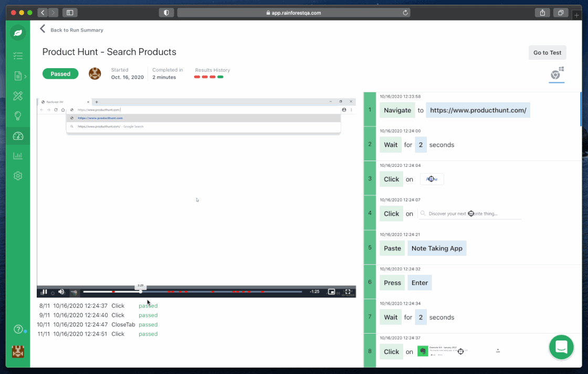The image size is (588, 374).
Task: Toggle the Safari sidebar button
Action: [x=70, y=13]
